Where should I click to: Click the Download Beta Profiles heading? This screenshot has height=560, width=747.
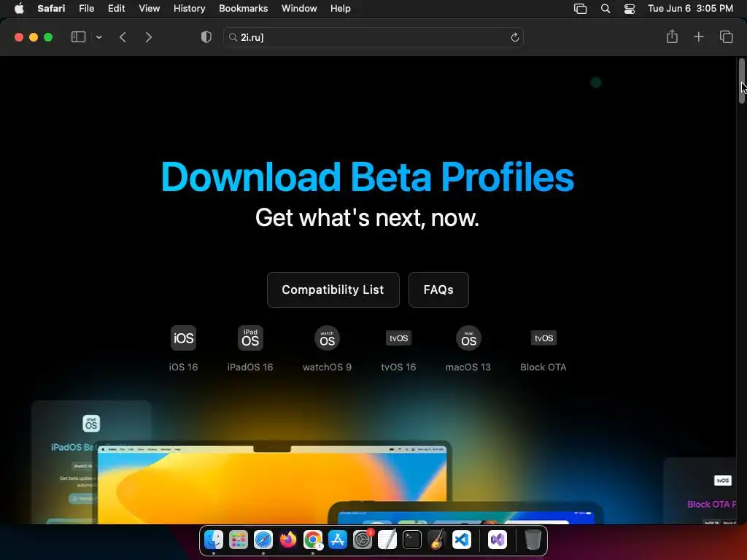coord(368,176)
